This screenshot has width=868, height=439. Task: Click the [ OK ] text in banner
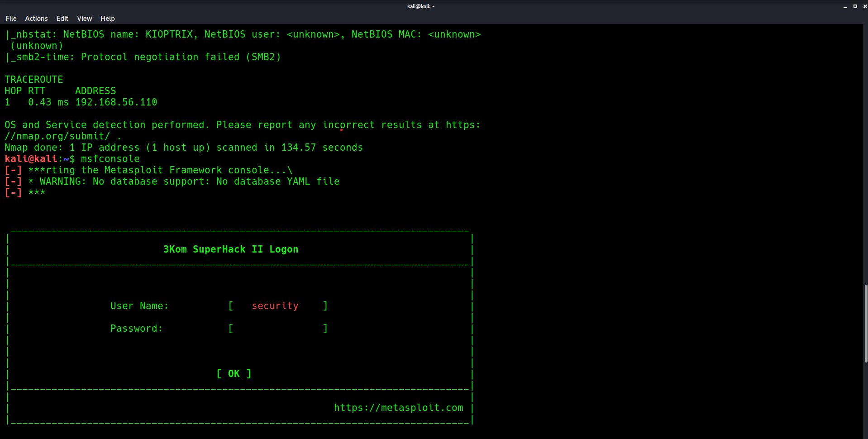[x=234, y=374]
